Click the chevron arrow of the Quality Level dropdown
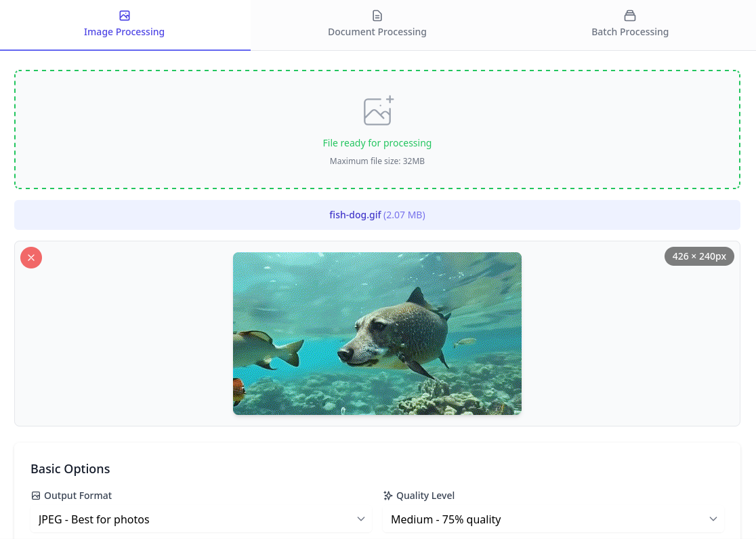The image size is (756, 539). pyautogui.click(x=713, y=519)
